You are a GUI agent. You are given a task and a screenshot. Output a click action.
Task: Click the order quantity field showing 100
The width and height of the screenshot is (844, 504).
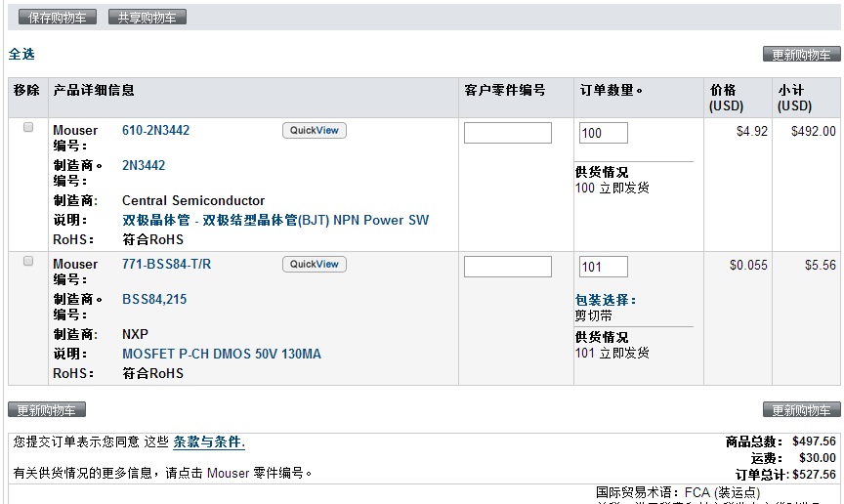pos(603,133)
